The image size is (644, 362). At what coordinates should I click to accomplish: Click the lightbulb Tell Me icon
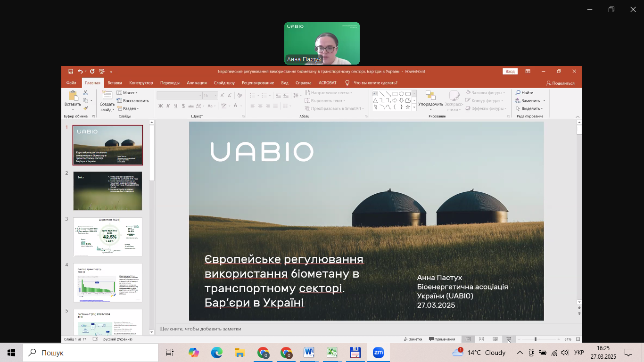(347, 82)
